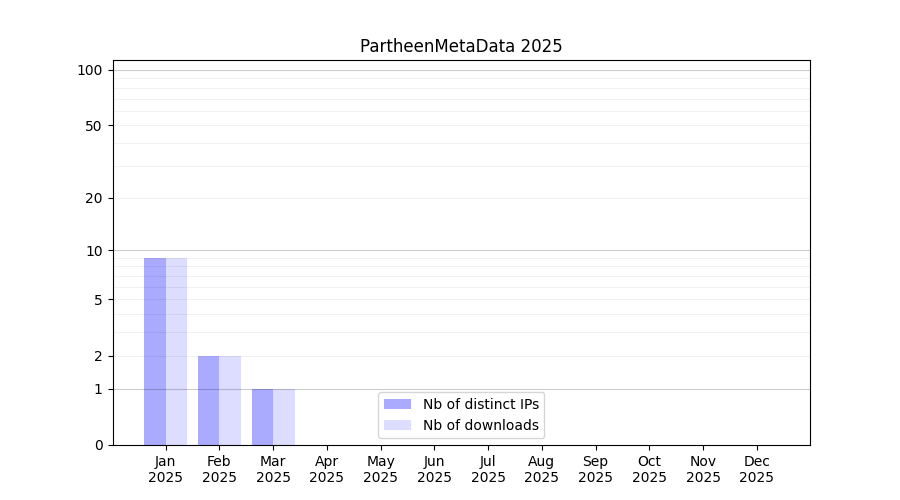Screen dimensions: 900x500
Task: Select the Sep 2025 x-axis label
Action: [x=595, y=469]
